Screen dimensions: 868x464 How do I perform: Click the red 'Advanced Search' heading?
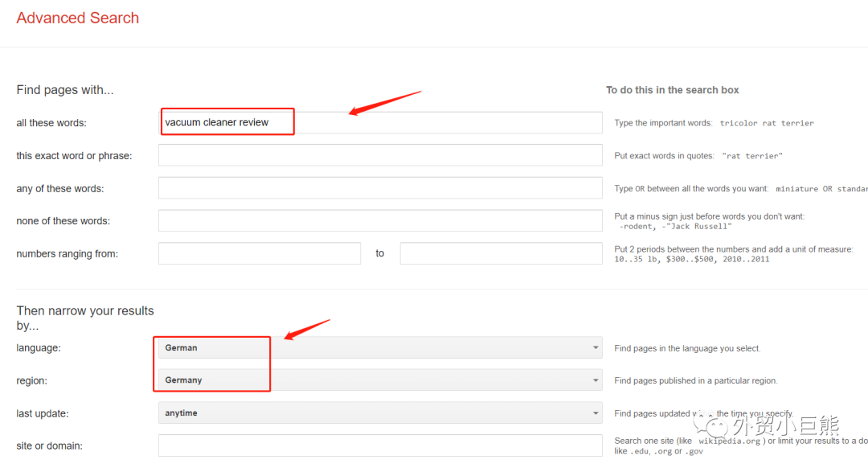tap(78, 18)
